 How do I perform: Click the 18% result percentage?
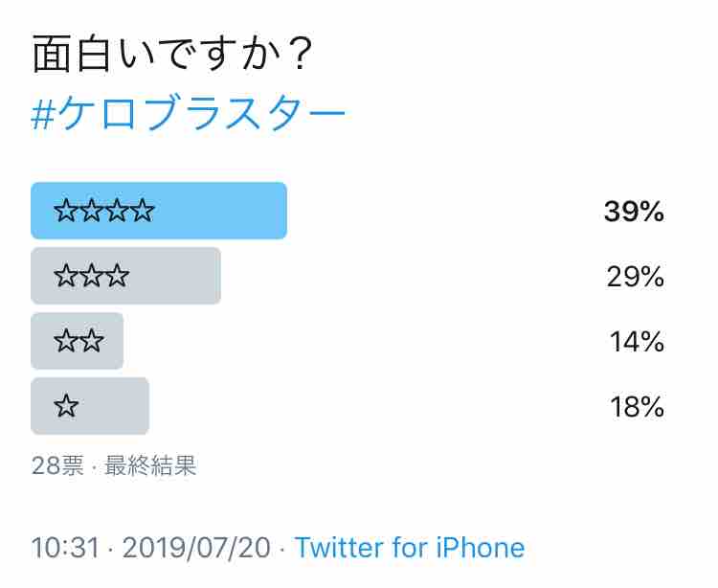point(637,407)
